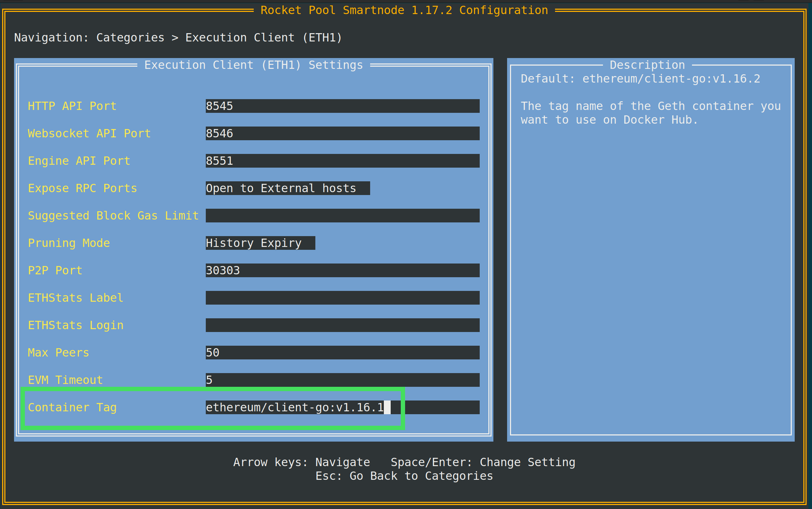Click the Esc: Go Back to Categories hint
812x509 pixels.
(x=404, y=476)
